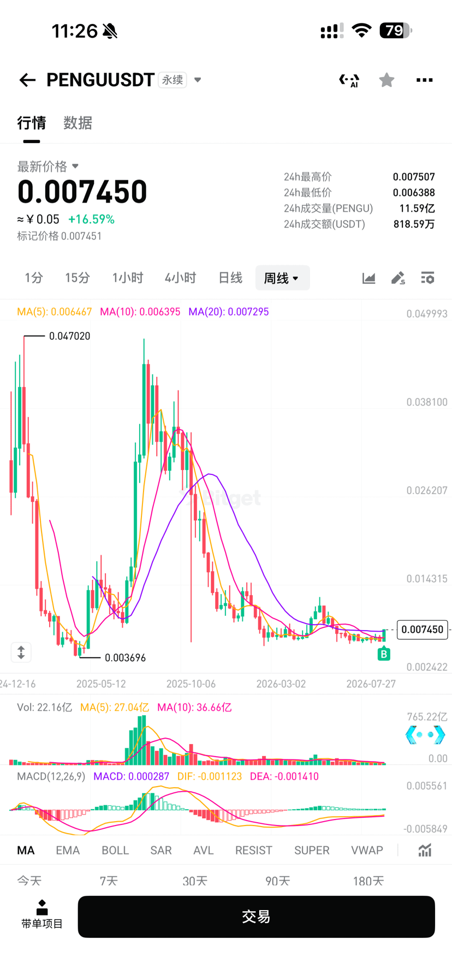Switch to the 行情 tab
Screen dimensions: 452x980
[32, 123]
